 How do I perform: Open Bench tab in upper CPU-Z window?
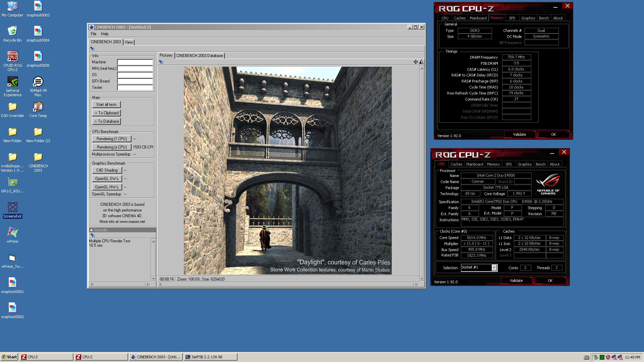pyautogui.click(x=544, y=18)
